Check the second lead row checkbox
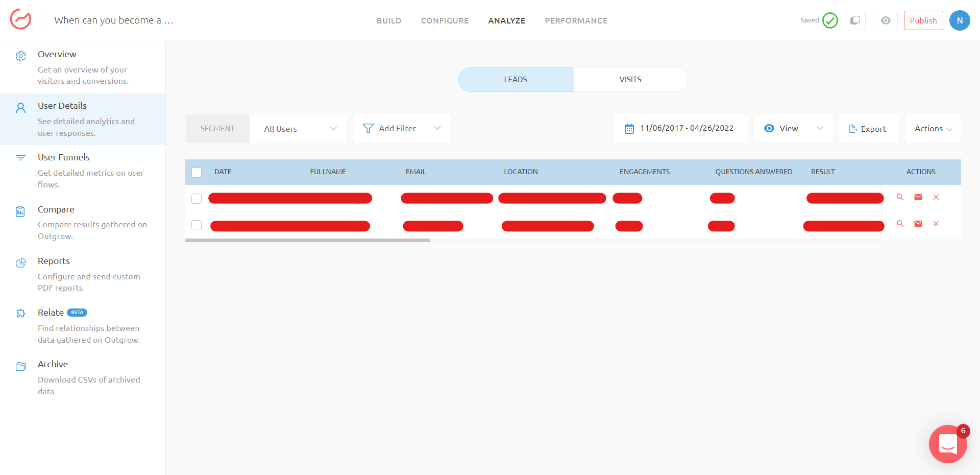The image size is (980, 475). point(197,225)
